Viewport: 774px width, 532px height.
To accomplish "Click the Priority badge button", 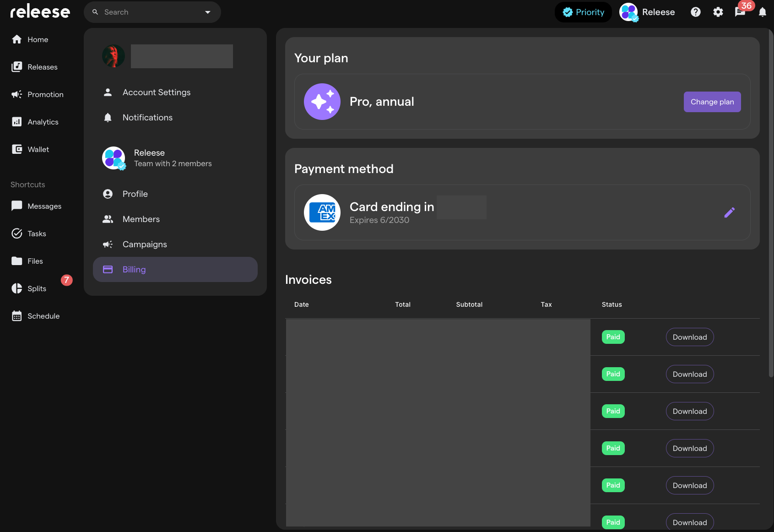I will [x=583, y=12].
